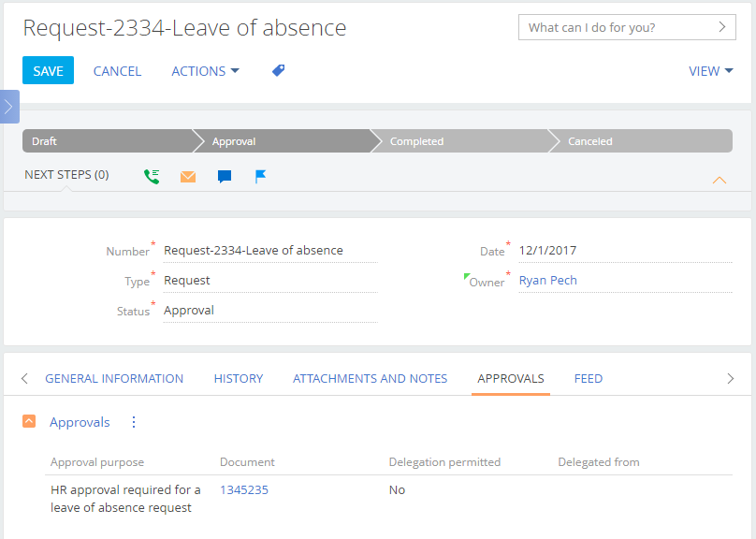Click the Approvals section heading
This screenshot has width=756, height=539.
pos(80,422)
